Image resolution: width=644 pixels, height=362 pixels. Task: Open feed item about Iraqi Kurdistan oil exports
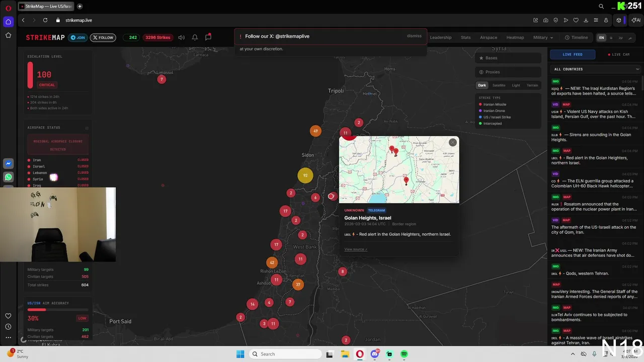[594, 87]
